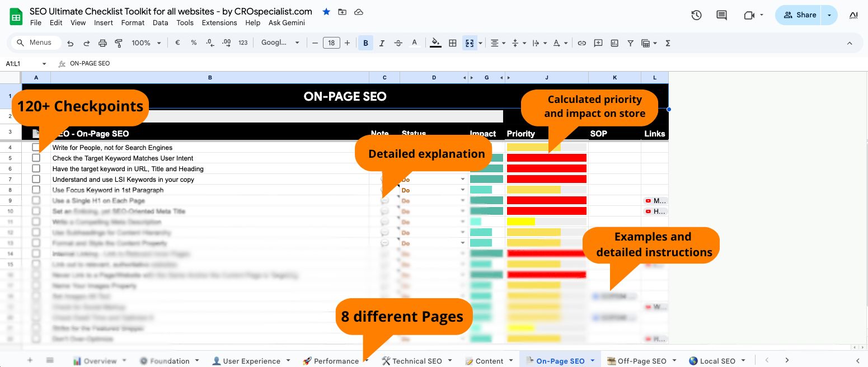Click the functions sigma icon

(668, 43)
